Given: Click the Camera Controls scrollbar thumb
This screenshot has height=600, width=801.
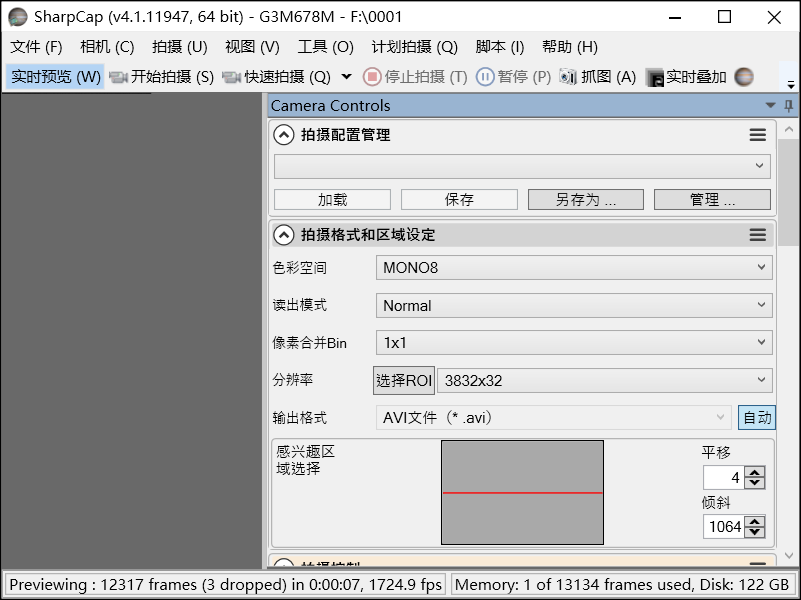Looking at the screenshot, I should coord(789,193).
